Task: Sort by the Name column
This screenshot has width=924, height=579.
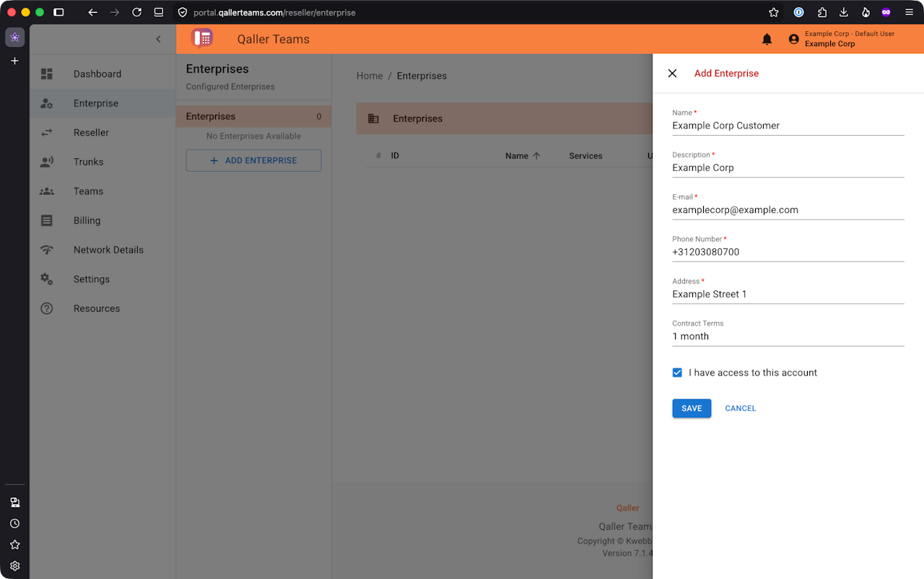Action: click(x=523, y=156)
